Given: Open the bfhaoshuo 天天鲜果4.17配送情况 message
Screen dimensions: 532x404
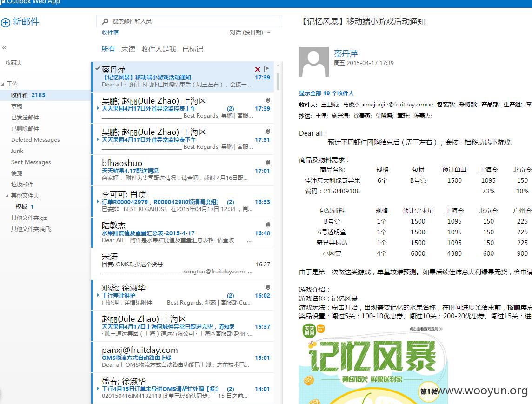Looking at the screenshot, I should pos(183,171).
